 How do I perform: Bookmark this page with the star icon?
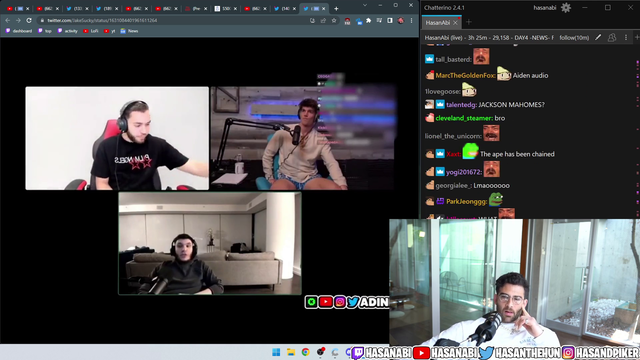(334, 20)
